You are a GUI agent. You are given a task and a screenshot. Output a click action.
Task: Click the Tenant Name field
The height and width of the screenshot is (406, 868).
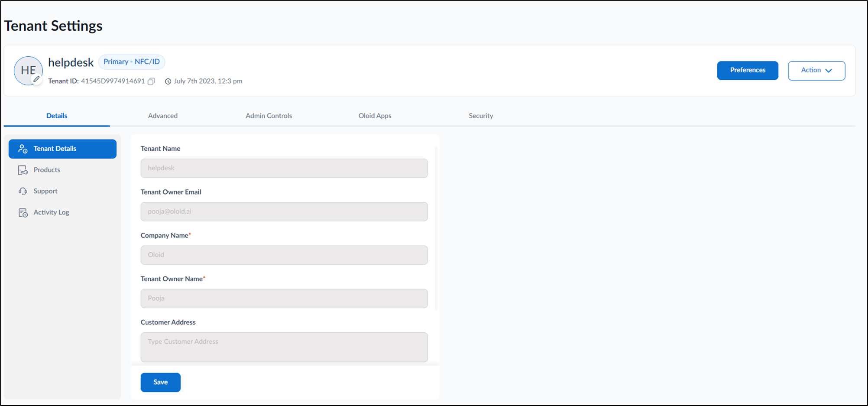point(284,168)
